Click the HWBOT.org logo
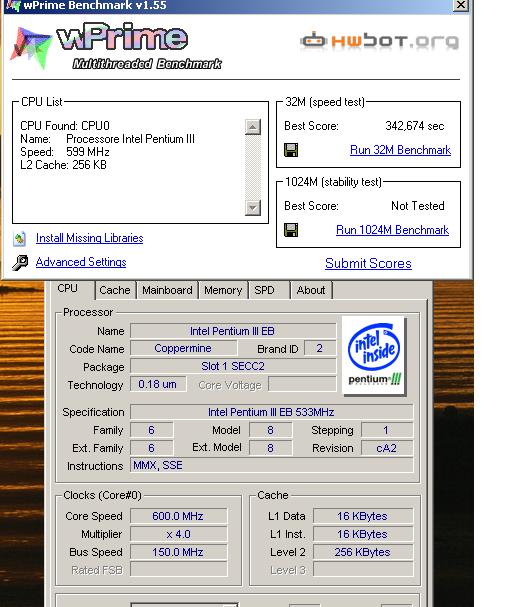512x607 pixels. (380, 41)
